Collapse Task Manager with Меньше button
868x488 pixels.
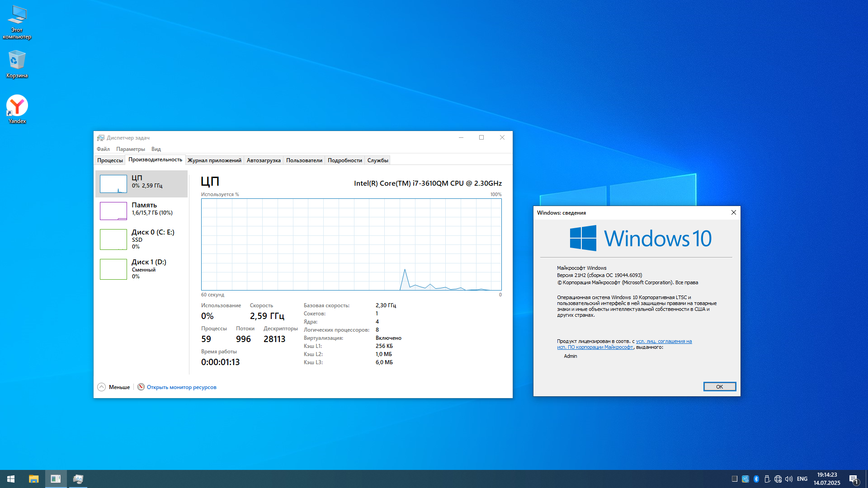click(114, 387)
